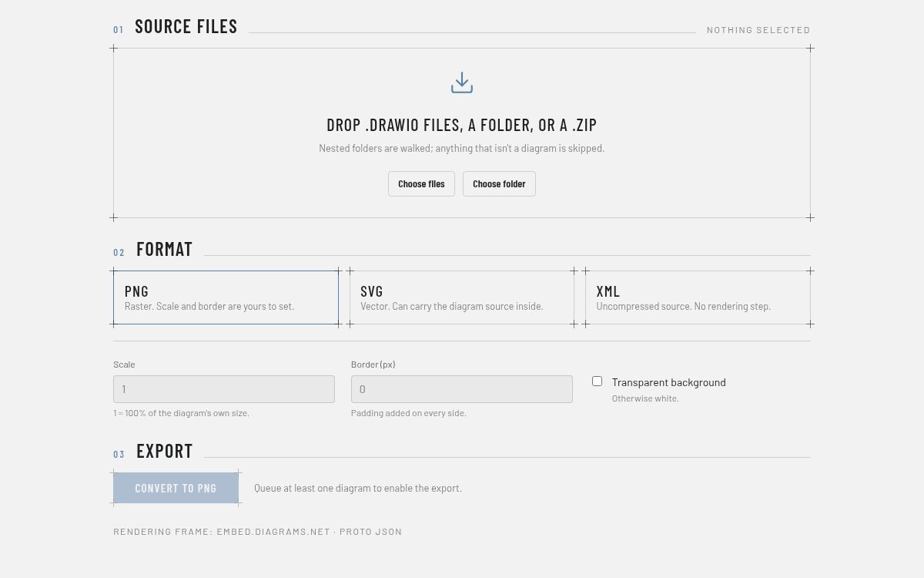Image resolution: width=924 pixels, height=578 pixels.
Task: Click the 'Drop .drawio files, a folder, or a .zip' heading
Action: 462,125
